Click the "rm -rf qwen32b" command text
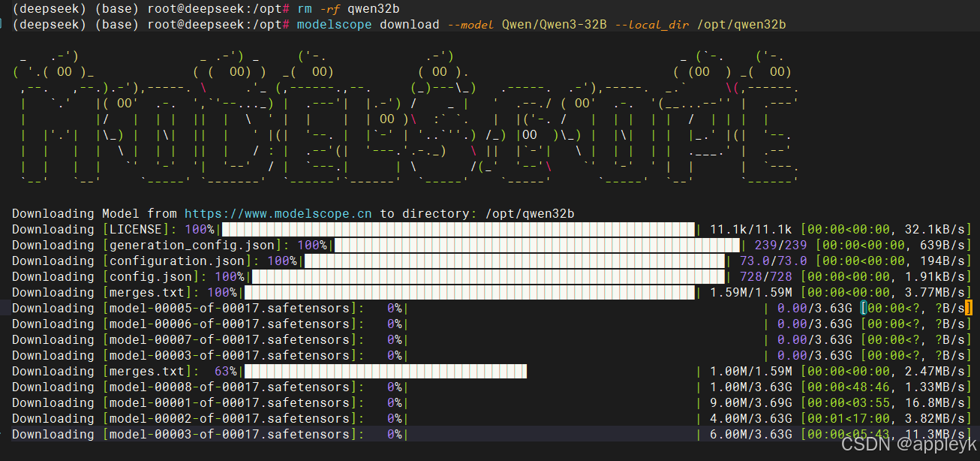This screenshot has height=461, width=980. (x=349, y=9)
